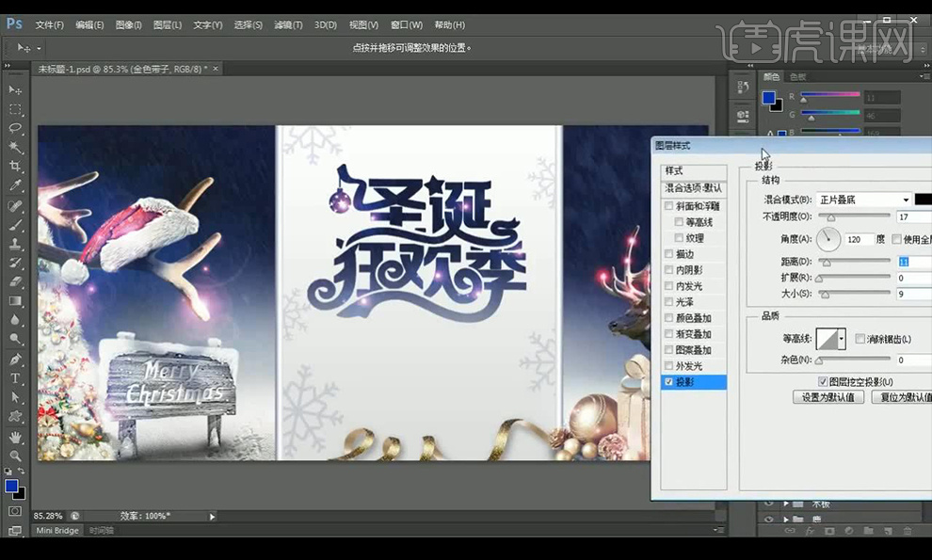Viewport: 932px width, 560px height.
Task: Select the Clone Stamp tool
Action: (x=15, y=244)
